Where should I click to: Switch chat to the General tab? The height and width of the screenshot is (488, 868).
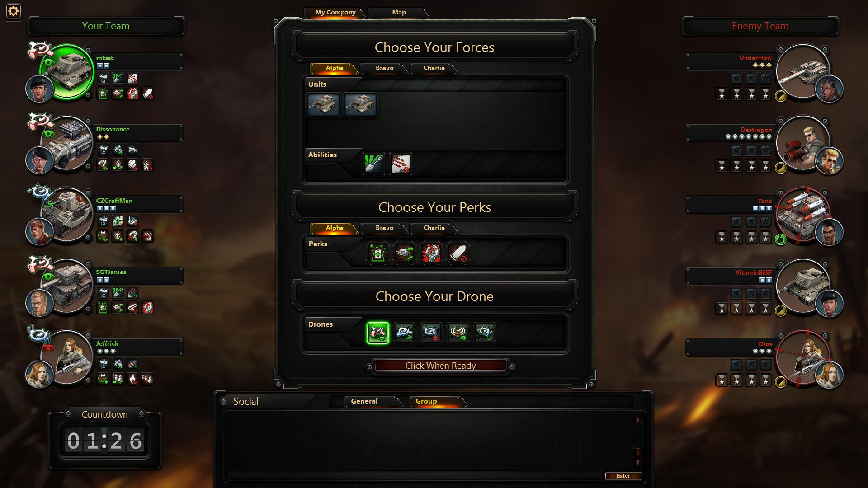[x=364, y=401]
